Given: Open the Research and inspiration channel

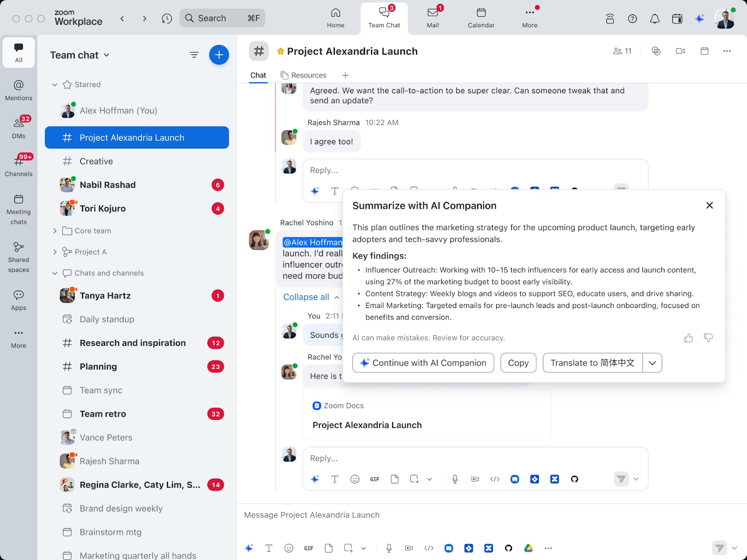Looking at the screenshot, I should coord(137,343).
